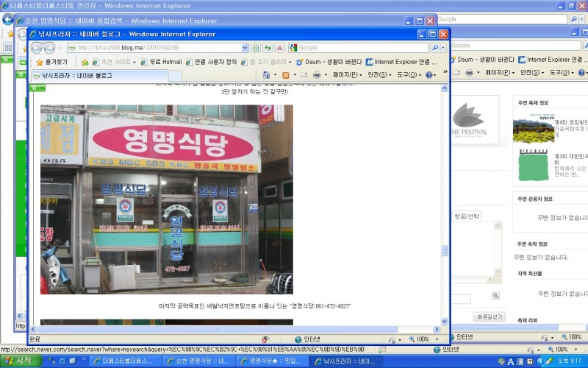
Task: Click the read mail icon
Action: pyautogui.click(x=304, y=75)
